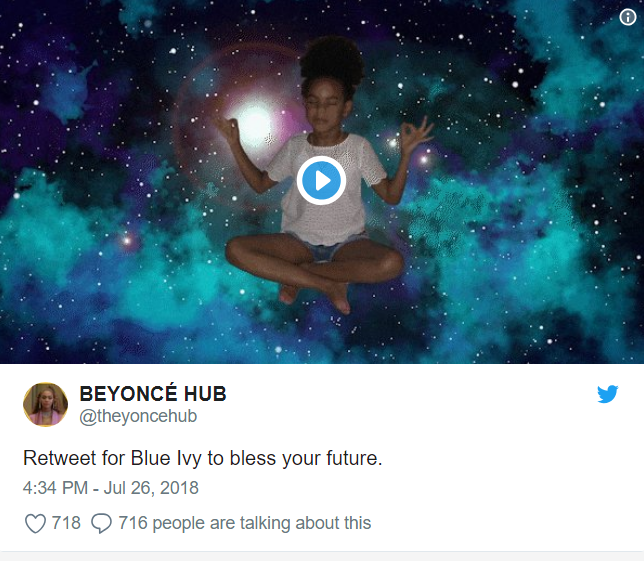Open the @theyoncehub handle link
This screenshot has height=561, width=644.
point(138,416)
